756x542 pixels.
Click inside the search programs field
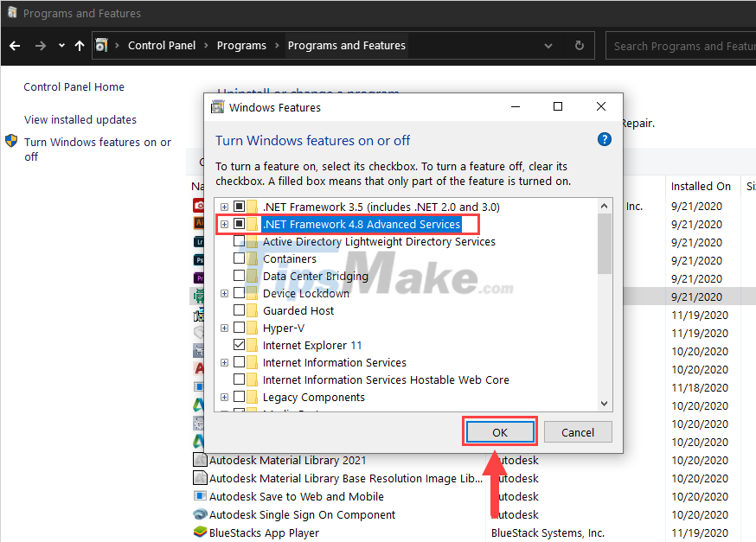683,45
